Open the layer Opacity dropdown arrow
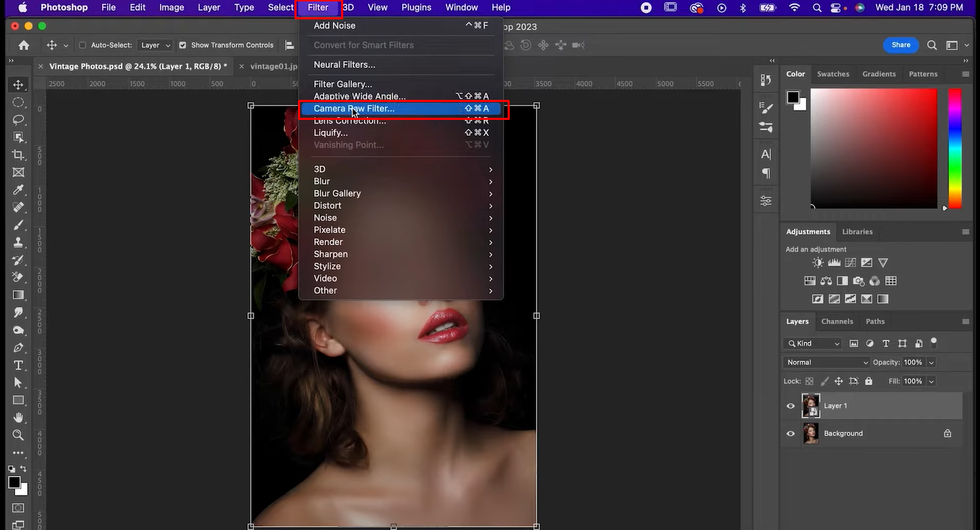Image resolution: width=980 pixels, height=530 pixels. point(931,363)
